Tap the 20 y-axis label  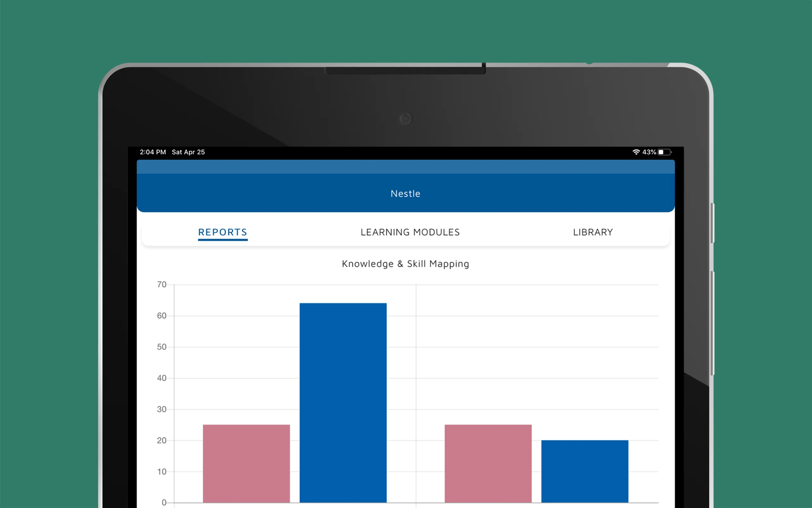coord(162,440)
